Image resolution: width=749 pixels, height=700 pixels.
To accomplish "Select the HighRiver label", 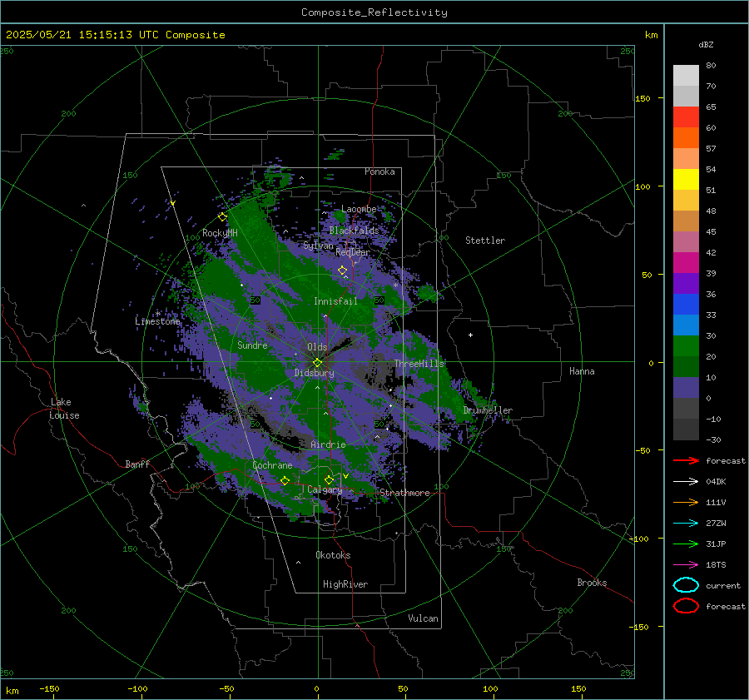I will tap(345, 584).
